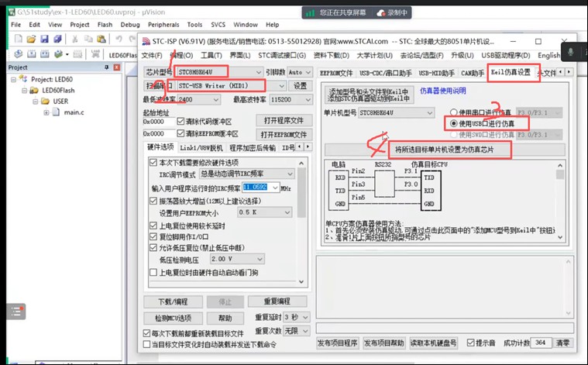Expand the main.c tree node
The image size is (588, 365).
tap(46, 112)
